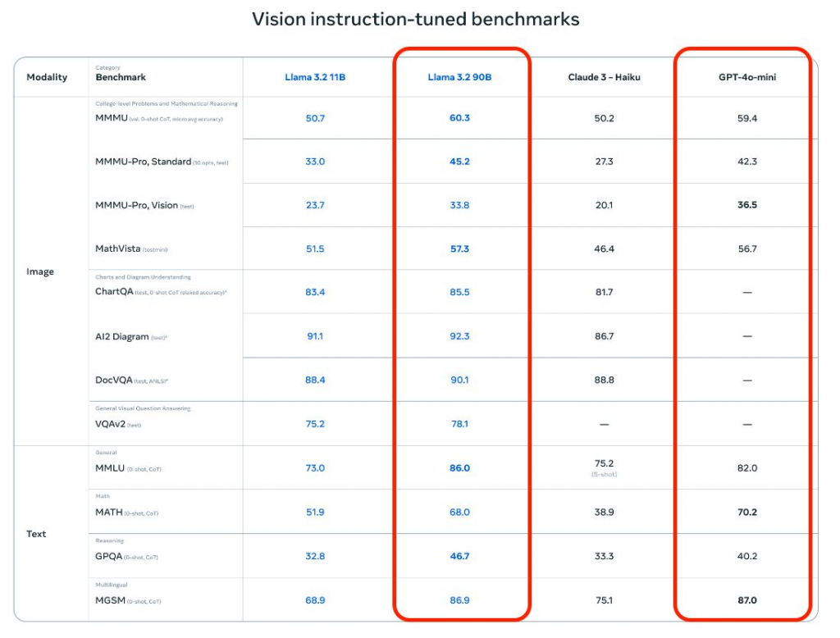Click the Llama 3.2 90B MMMU score 60.3
Screen dimensions: 840x638
pyautogui.click(x=459, y=118)
